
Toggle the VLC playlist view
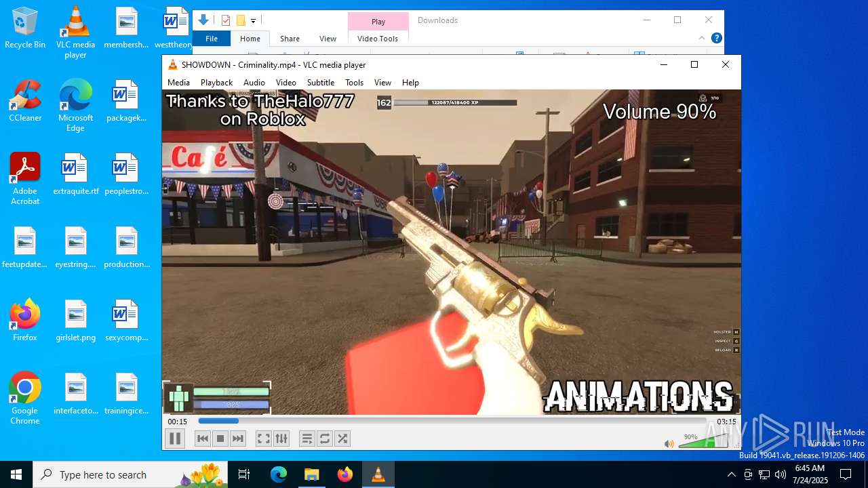click(307, 439)
